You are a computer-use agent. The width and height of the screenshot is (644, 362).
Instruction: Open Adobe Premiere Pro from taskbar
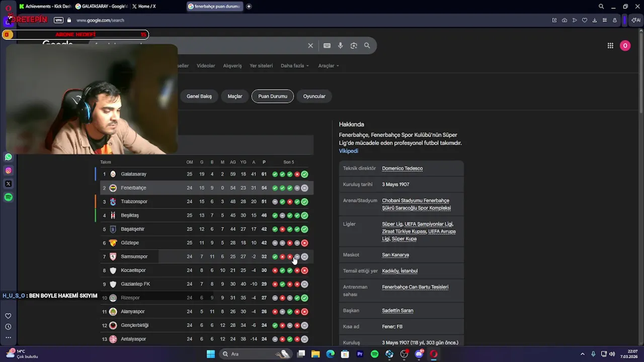point(360,354)
